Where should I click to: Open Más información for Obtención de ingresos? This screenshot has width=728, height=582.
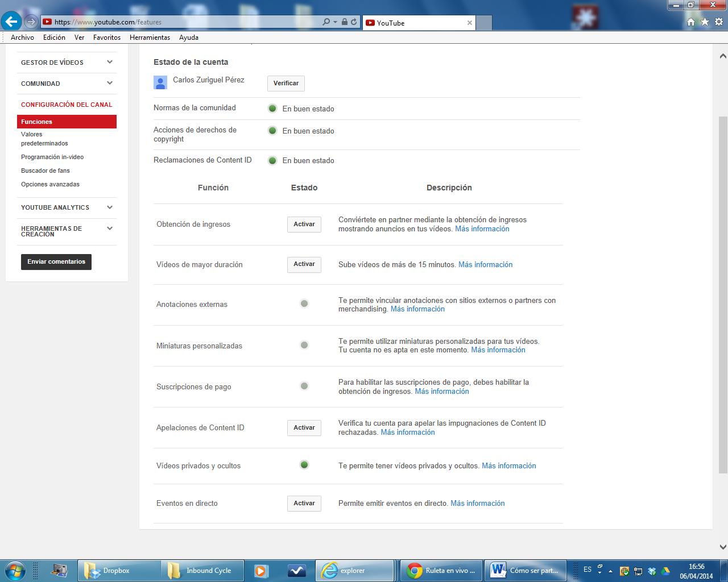pos(482,228)
